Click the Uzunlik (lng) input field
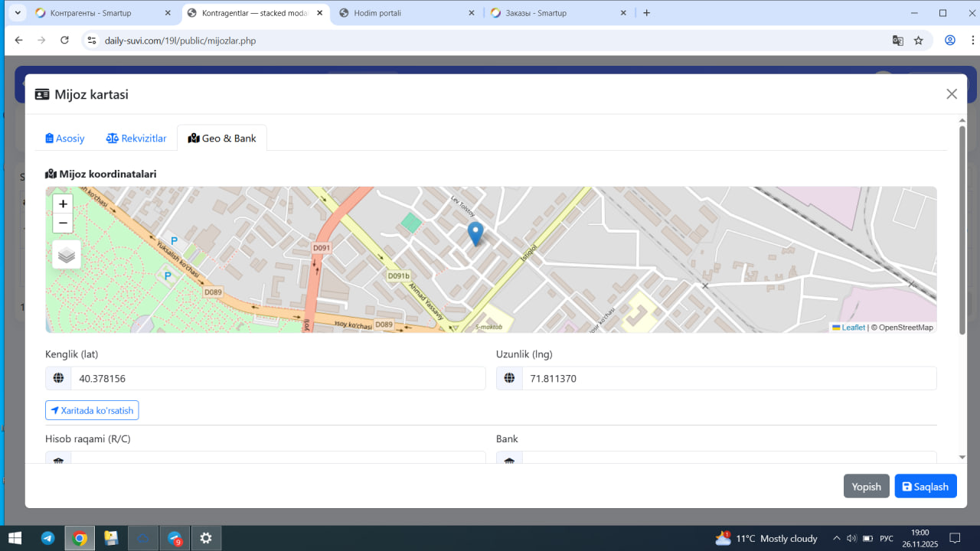Image resolution: width=980 pixels, height=551 pixels. [728, 379]
